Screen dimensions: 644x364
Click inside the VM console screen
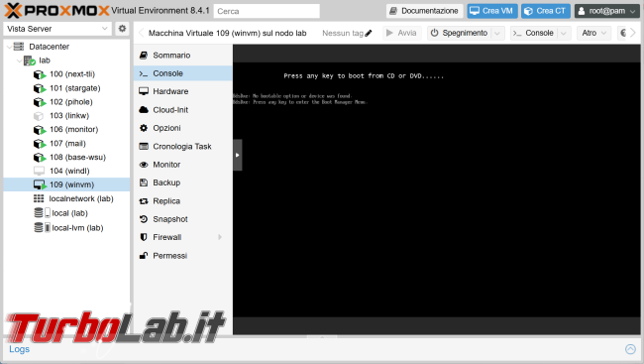437,189
